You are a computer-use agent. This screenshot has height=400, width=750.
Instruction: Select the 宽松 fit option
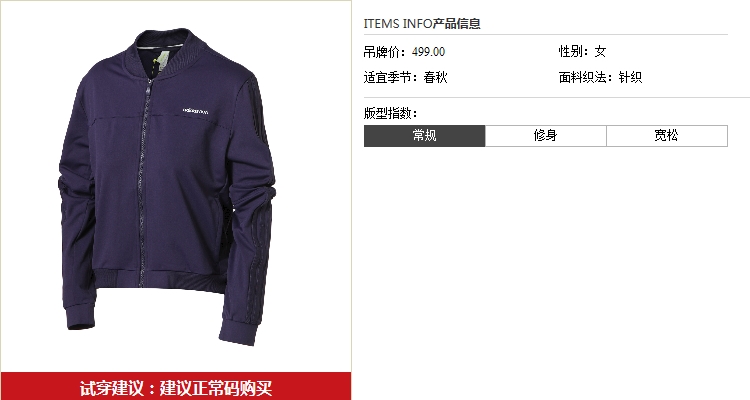[x=667, y=136]
